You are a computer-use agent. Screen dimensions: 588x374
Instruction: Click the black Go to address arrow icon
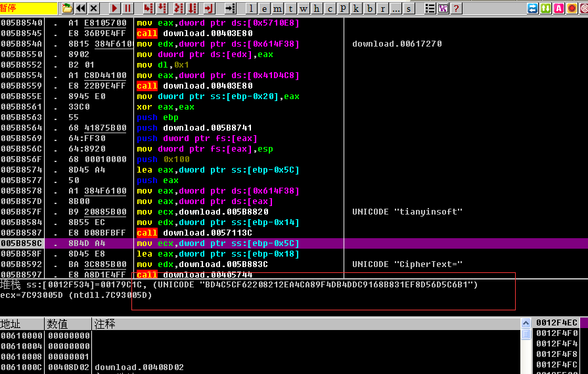(230, 9)
